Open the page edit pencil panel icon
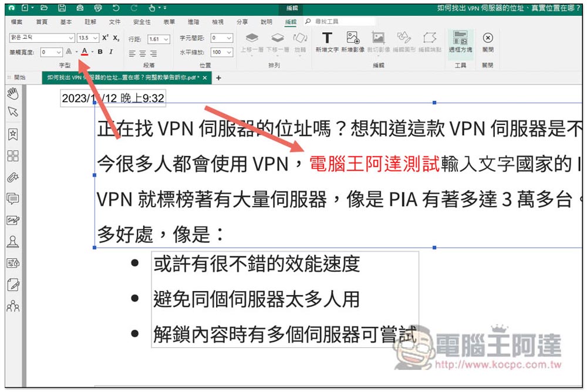Viewport: 587px width, 392px height. 13,285
